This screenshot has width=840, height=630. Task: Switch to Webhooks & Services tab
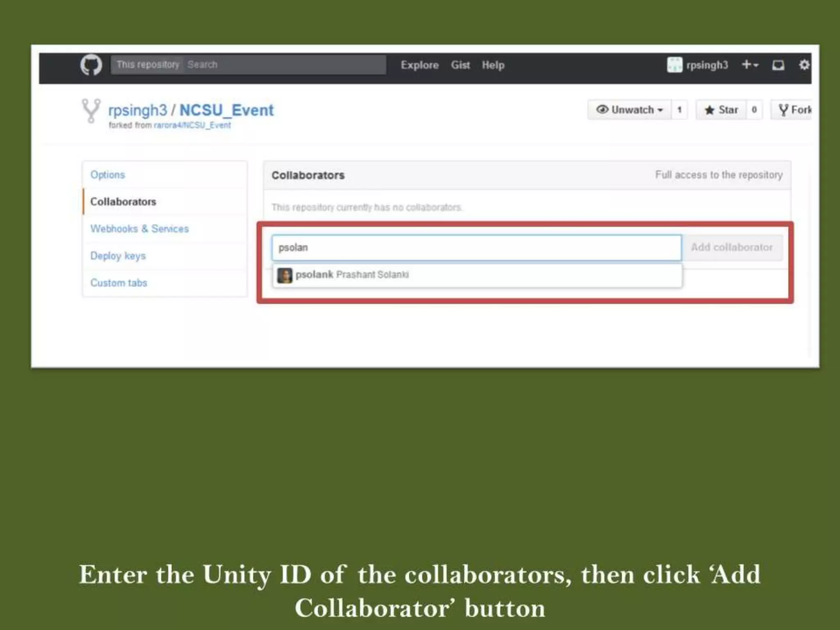[x=139, y=229]
